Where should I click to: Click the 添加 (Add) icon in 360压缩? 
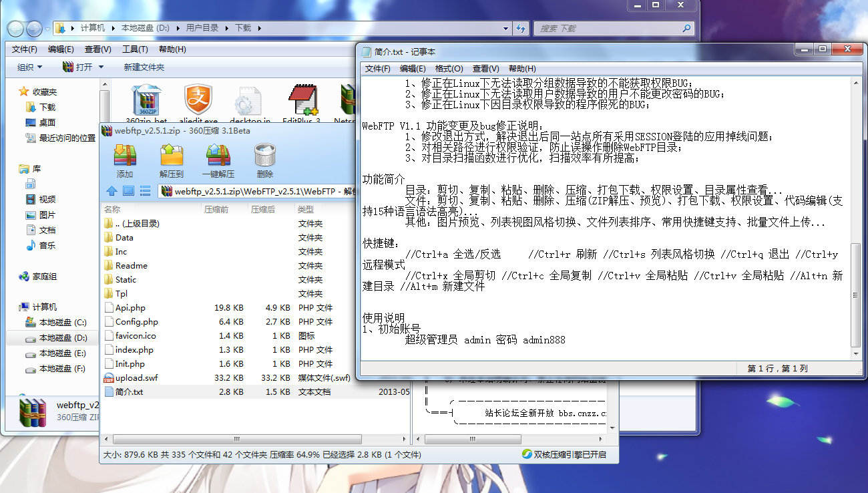point(125,155)
